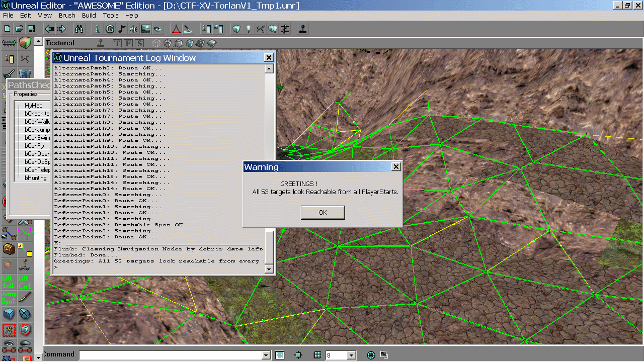Expand the Command history dropdown

tap(266, 355)
